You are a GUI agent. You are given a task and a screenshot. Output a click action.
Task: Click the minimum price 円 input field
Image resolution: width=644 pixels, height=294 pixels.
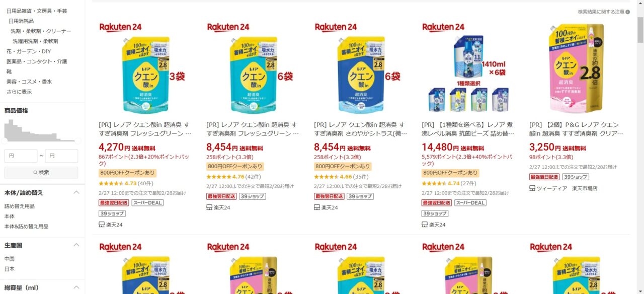point(21,156)
